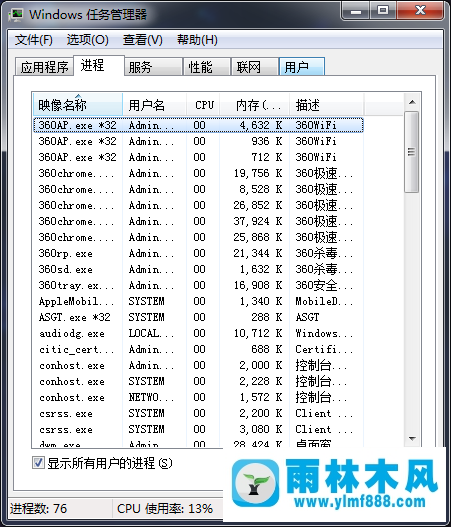Click the 360安全... description cell
The image size is (451, 527).
coord(324,285)
